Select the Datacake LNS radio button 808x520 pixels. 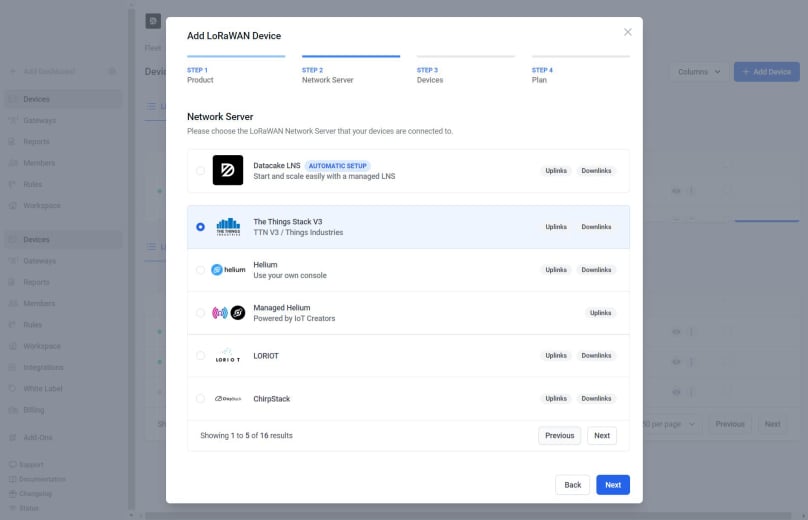click(201, 171)
